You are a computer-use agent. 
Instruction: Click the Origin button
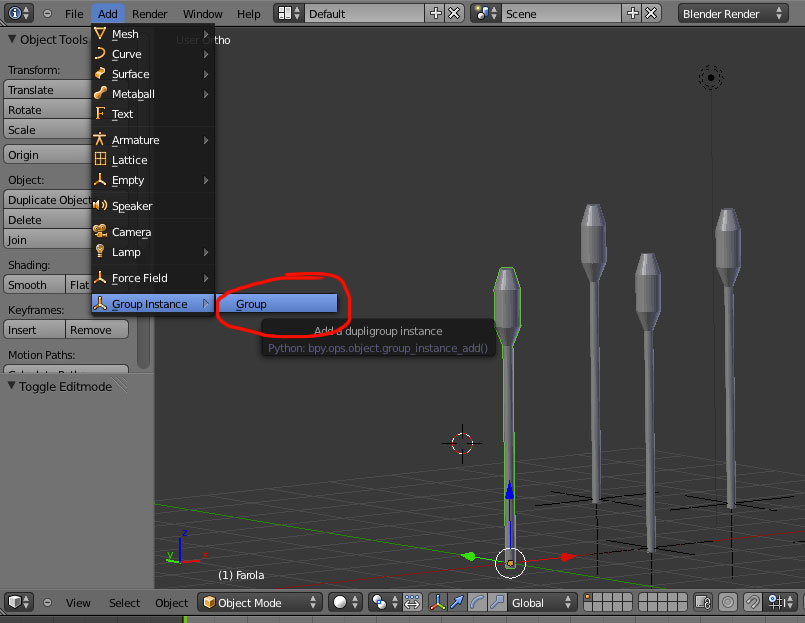click(x=47, y=155)
